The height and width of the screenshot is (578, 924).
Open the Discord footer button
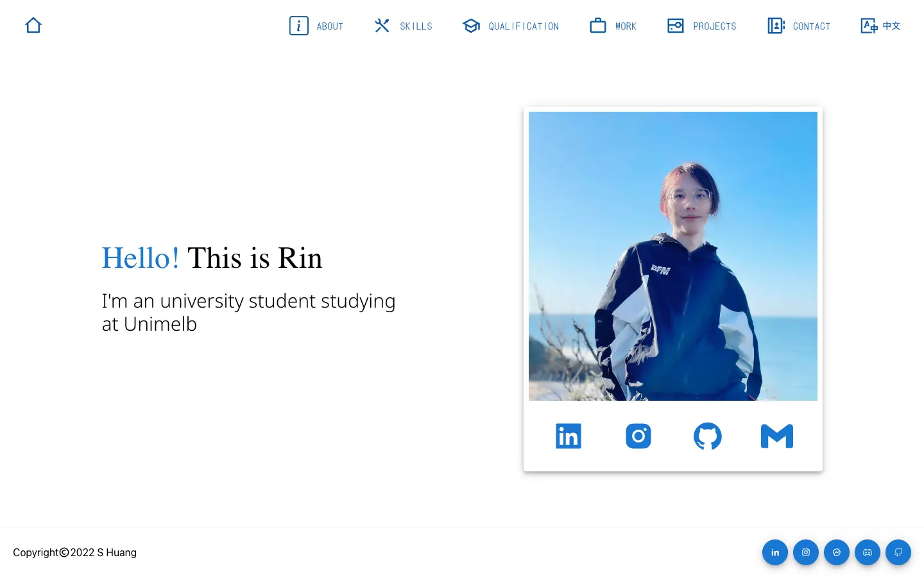click(x=868, y=552)
